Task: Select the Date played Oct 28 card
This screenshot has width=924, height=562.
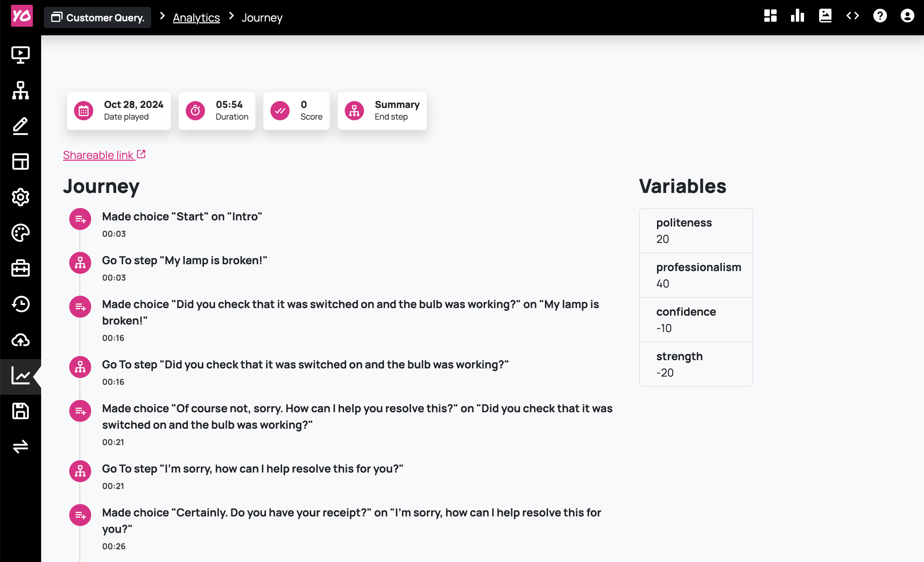Action: click(120, 110)
